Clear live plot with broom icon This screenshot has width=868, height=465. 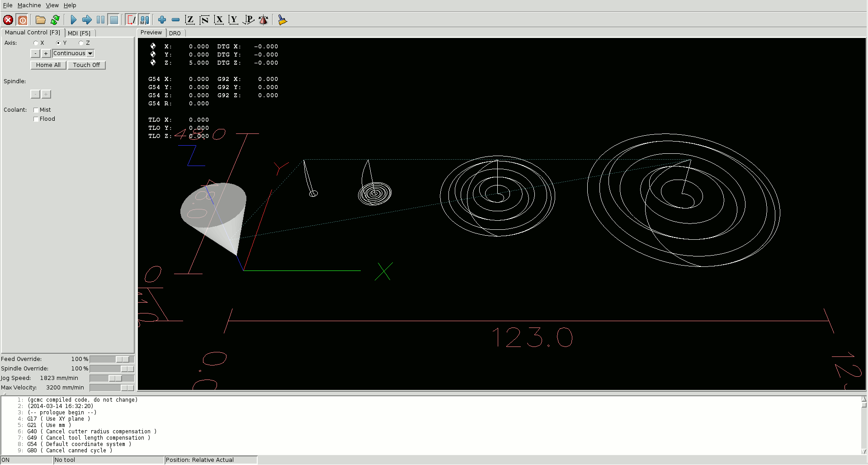282,20
